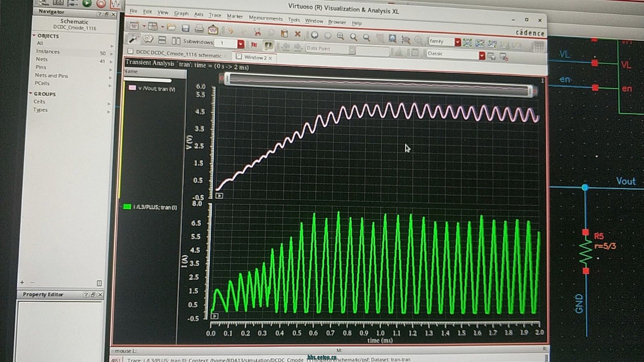Open the family dropdown
This screenshot has width=644, height=362.
pyautogui.click(x=458, y=42)
